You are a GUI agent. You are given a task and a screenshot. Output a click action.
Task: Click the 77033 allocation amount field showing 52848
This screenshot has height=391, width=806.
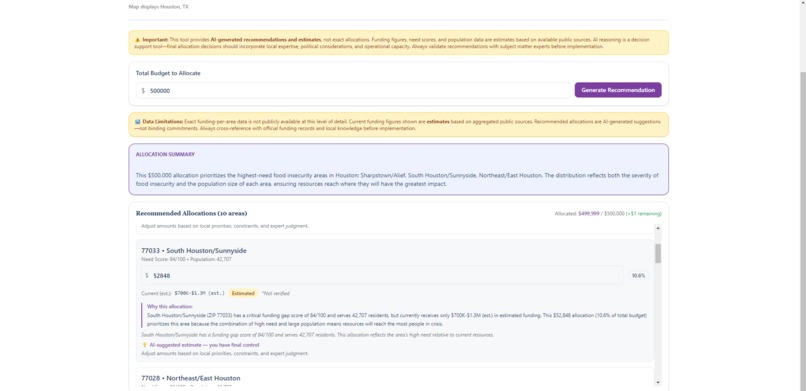click(382, 275)
